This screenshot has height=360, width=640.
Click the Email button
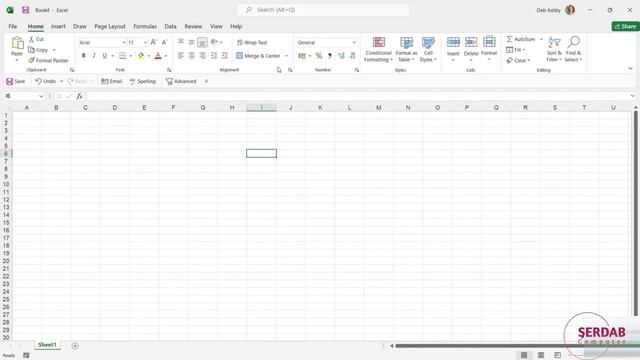coord(112,81)
